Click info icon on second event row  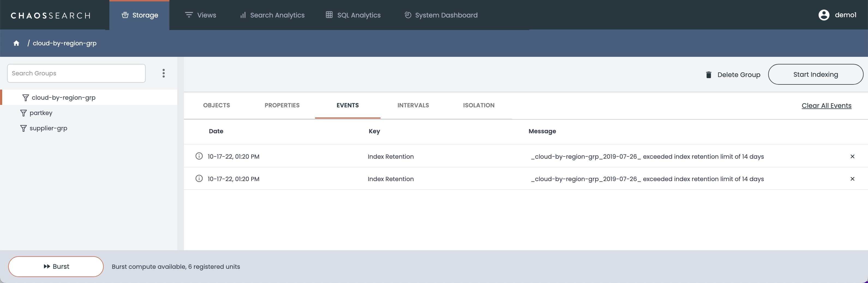point(199,178)
